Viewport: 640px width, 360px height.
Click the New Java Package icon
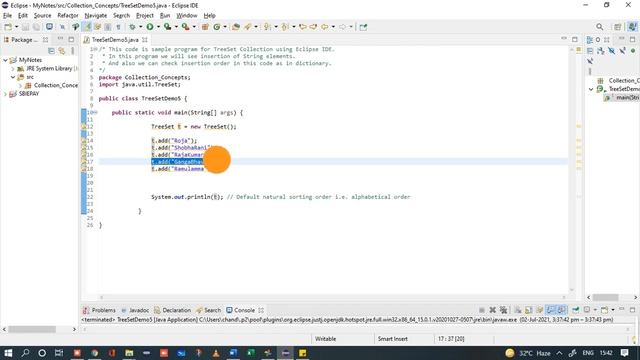(205, 27)
